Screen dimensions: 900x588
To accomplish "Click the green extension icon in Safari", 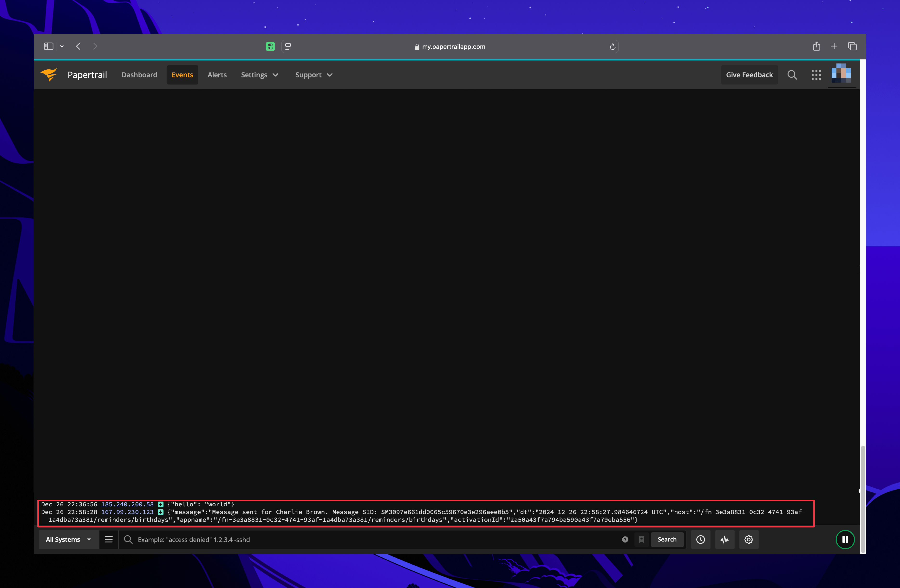I will coord(270,46).
